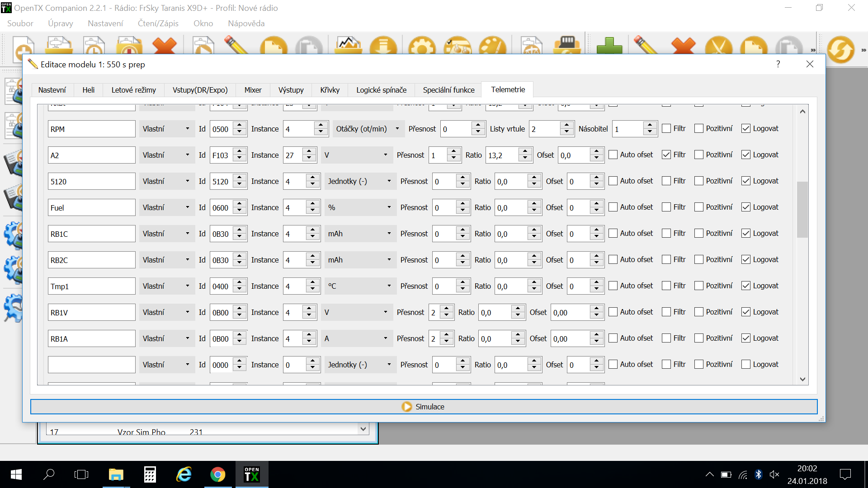Open the mAh unit dropdown in RB1C row
This screenshot has width=868, height=488.
[x=359, y=234]
